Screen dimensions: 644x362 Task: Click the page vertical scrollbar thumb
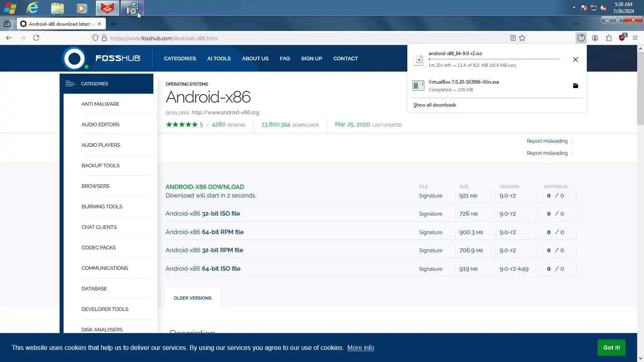coord(640,88)
